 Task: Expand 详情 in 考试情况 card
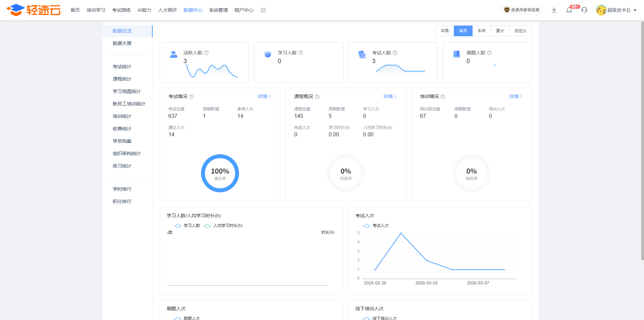click(264, 96)
